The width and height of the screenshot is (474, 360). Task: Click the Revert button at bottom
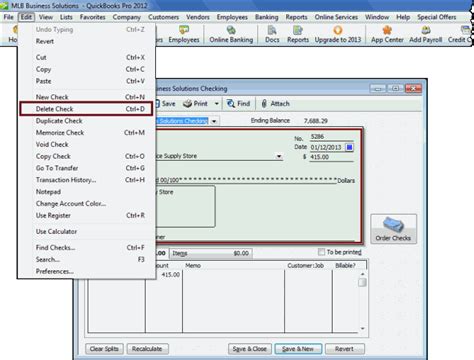tap(344, 349)
